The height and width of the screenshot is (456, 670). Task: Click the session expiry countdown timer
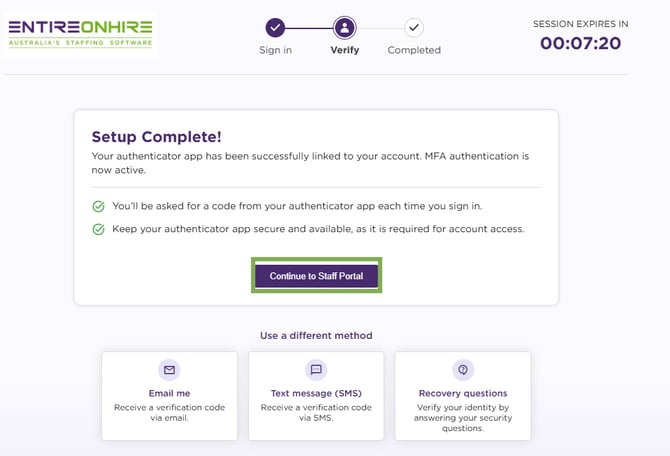tap(580, 43)
